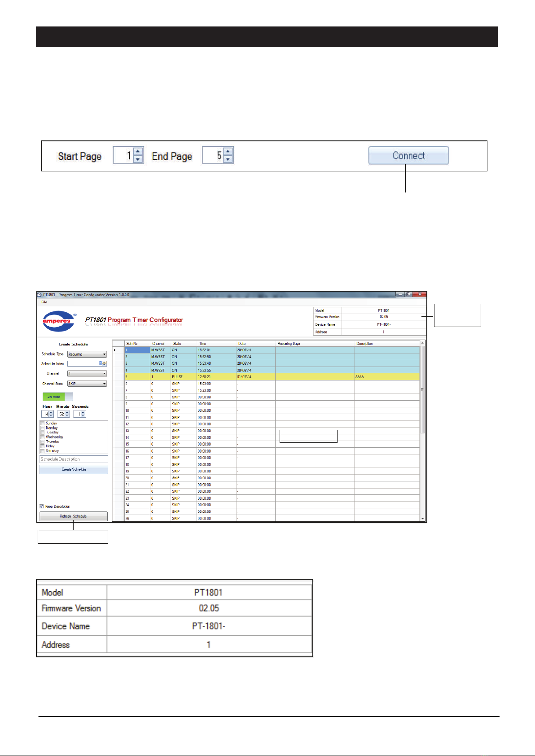Click the Recurring Days column header
Image resolution: width=535 pixels, height=756 pixels.
[315, 344]
